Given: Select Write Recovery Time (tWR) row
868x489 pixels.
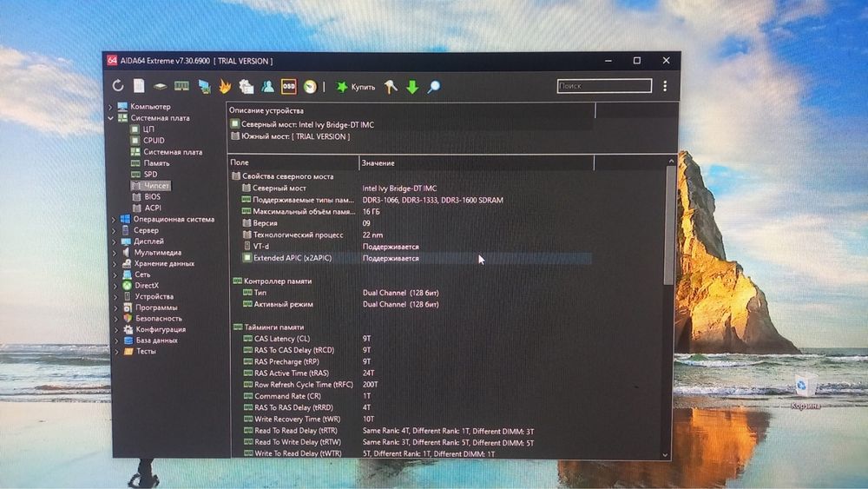Looking at the screenshot, I should coord(418,420).
